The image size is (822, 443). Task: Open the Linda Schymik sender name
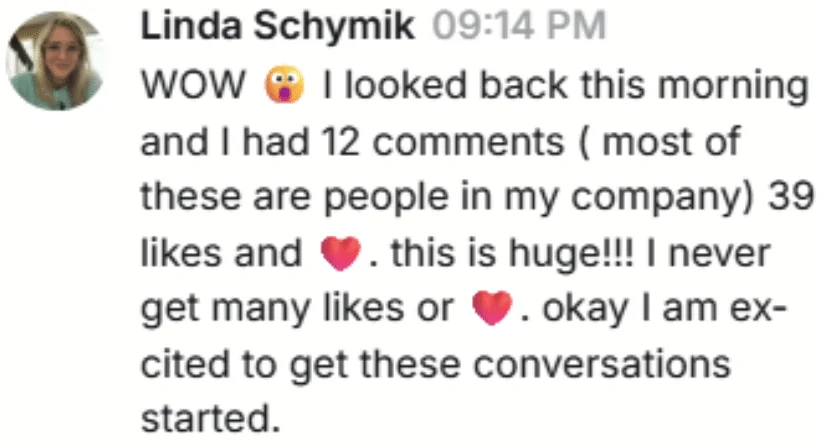pos(276,28)
